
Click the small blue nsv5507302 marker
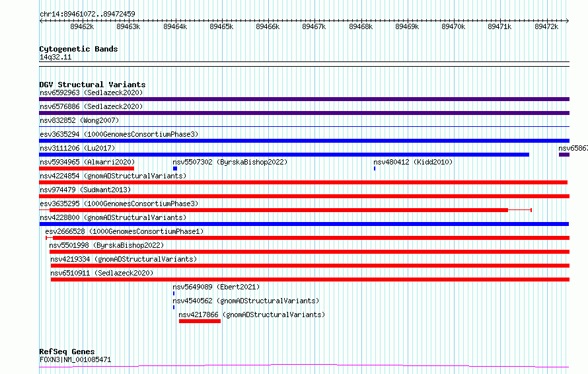pyautogui.click(x=175, y=168)
